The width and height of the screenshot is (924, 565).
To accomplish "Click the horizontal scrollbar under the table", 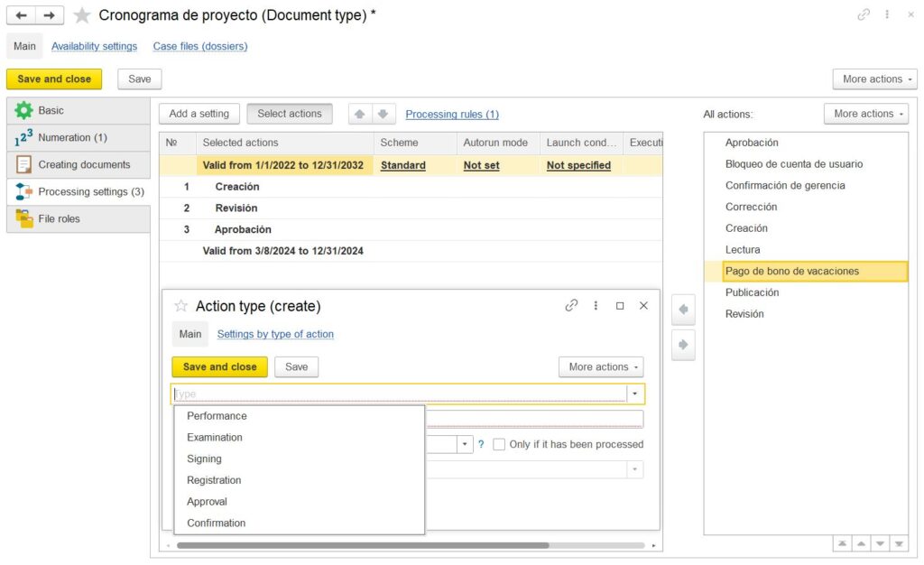I will pyautogui.click(x=363, y=545).
